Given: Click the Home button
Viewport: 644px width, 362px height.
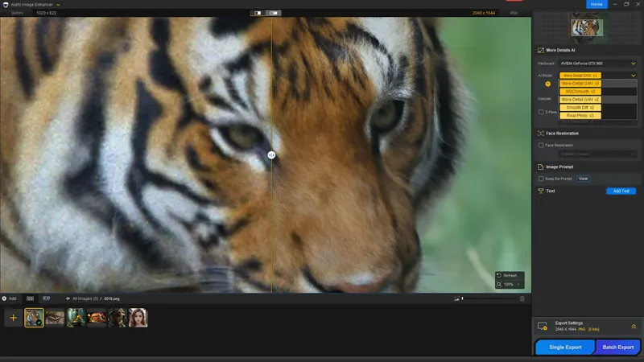Looking at the screenshot, I should [597, 4].
